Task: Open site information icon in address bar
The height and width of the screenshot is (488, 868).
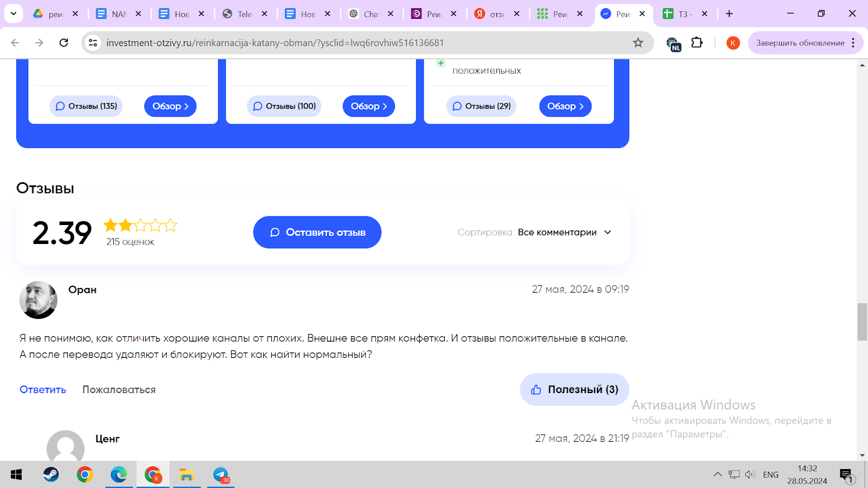Action: pos(93,43)
